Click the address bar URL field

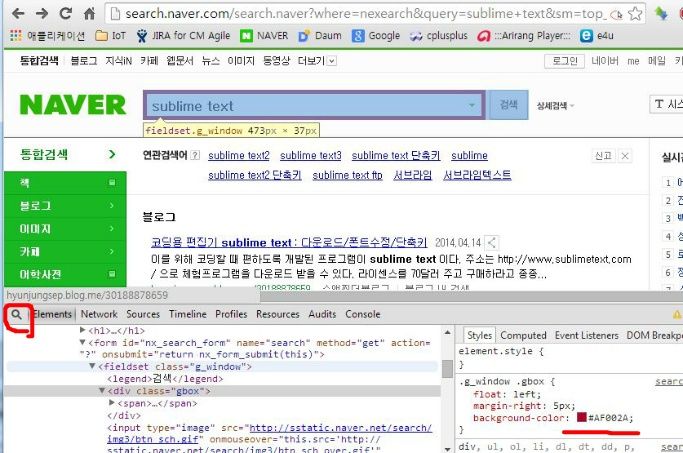(x=366, y=14)
